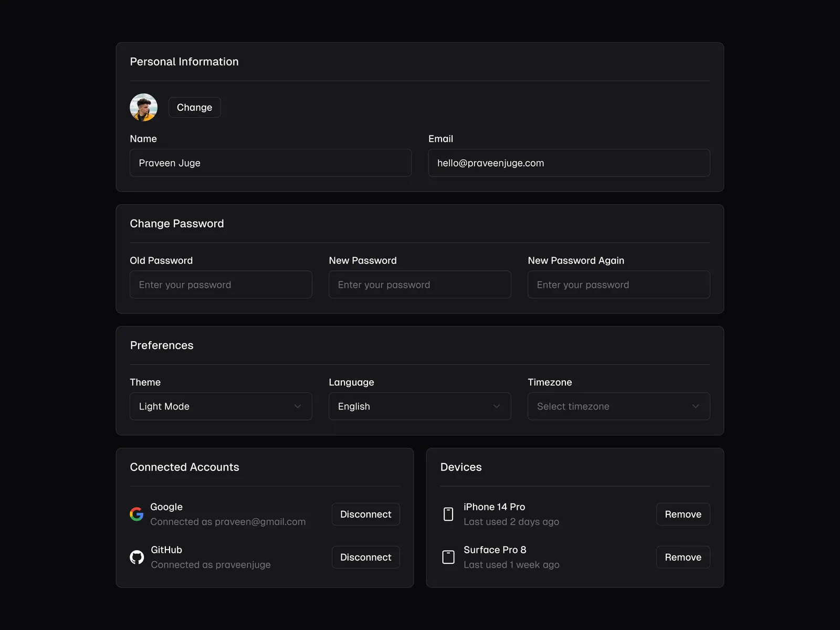Open the Theme dropdown showing Light Mode
The height and width of the screenshot is (630, 840).
pyautogui.click(x=220, y=406)
